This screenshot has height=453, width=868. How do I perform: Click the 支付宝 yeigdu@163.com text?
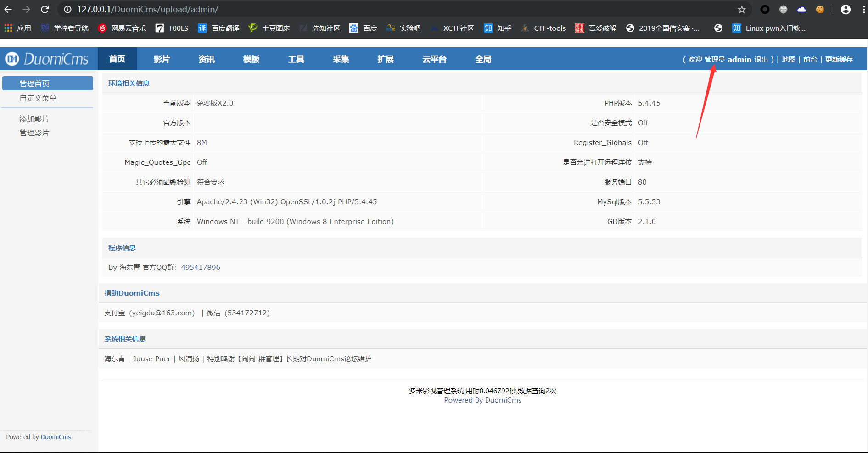pyautogui.click(x=150, y=313)
